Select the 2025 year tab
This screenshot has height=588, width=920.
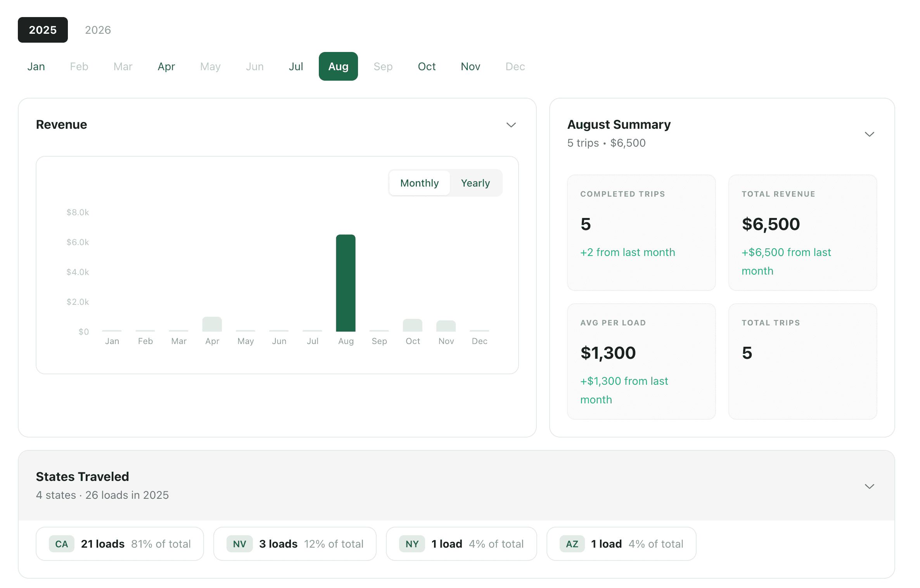coord(43,30)
